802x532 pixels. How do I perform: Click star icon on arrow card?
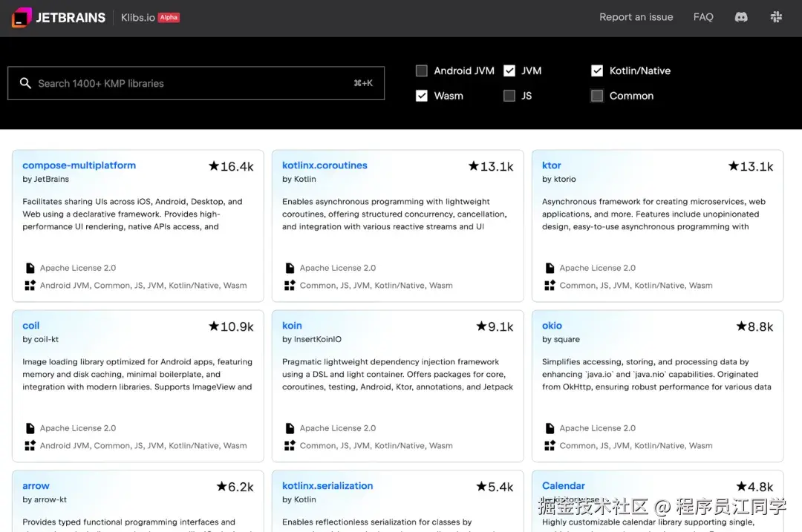point(221,486)
